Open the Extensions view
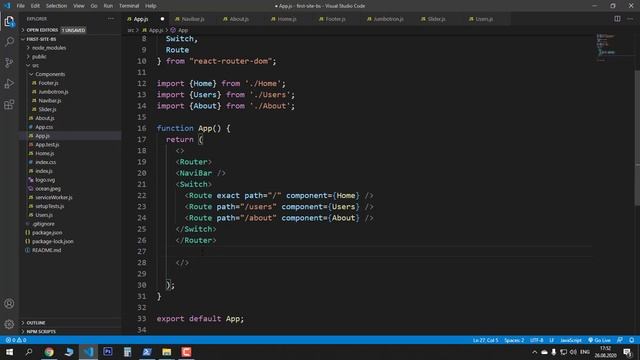This screenshot has width=640, height=360. click(x=9, y=105)
